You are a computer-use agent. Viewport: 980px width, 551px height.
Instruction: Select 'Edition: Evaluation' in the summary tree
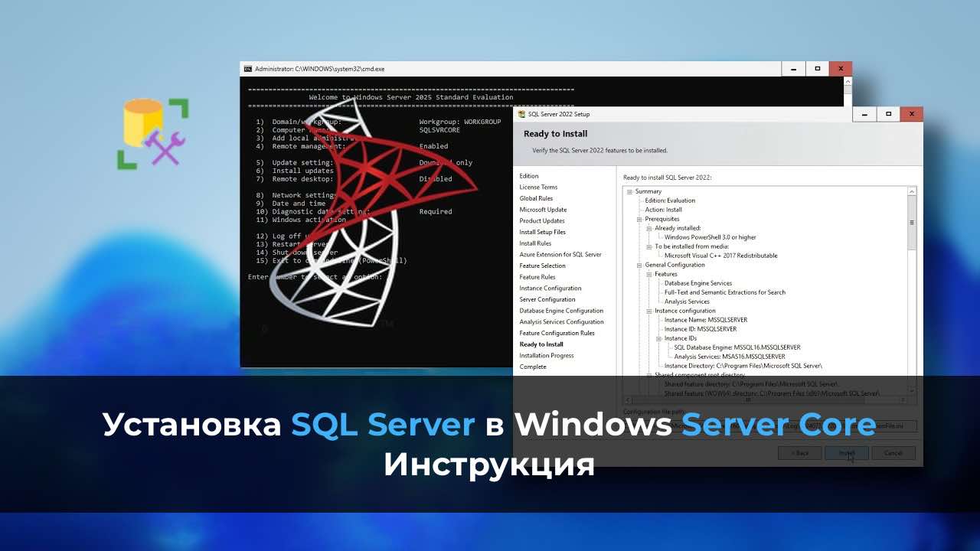(670, 201)
